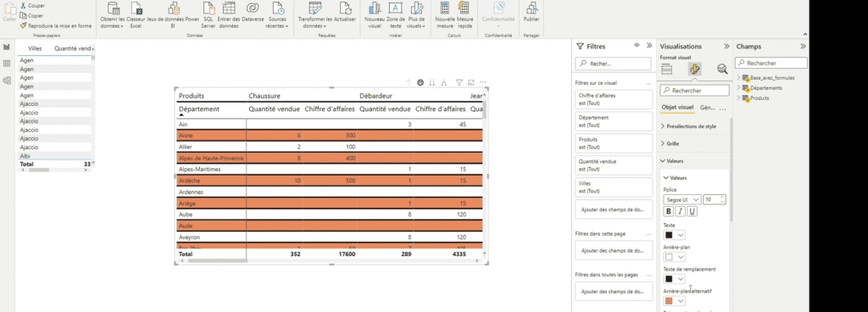
Task: Open Sources récentes list
Action: [x=277, y=15]
